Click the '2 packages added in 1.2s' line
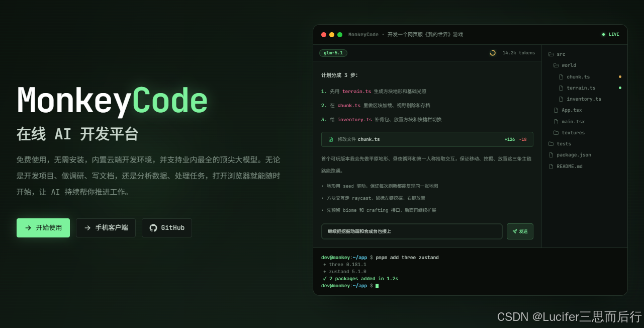 [360, 279]
